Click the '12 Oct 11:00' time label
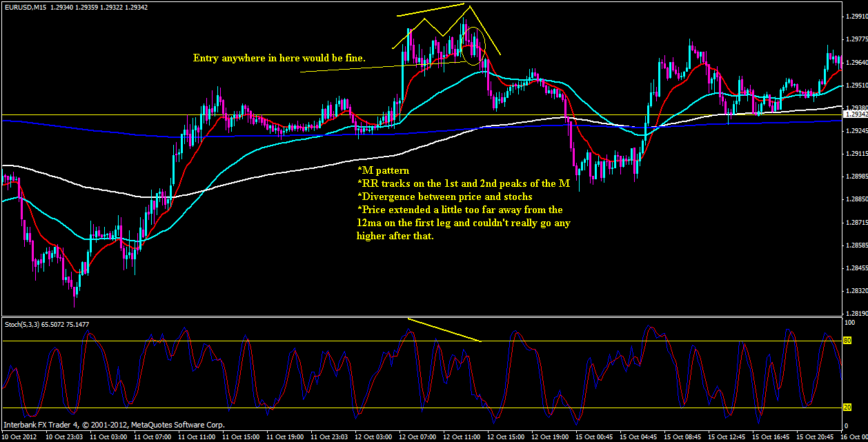Viewport: 868px width, 442px height. point(462,436)
